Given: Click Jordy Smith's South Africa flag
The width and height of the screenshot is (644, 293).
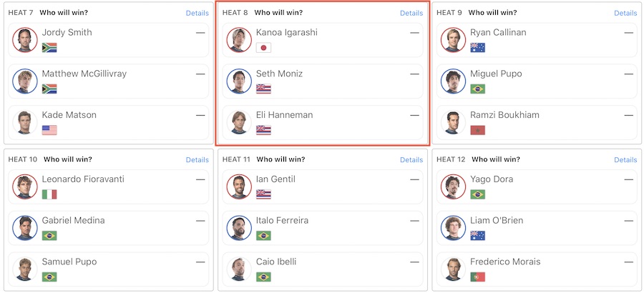Looking at the screenshot, I should tap(49, 48).
